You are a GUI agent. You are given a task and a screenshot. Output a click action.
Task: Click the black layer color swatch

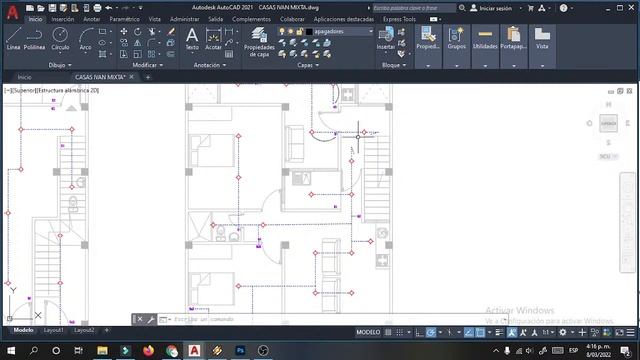(x=309, y=31)
